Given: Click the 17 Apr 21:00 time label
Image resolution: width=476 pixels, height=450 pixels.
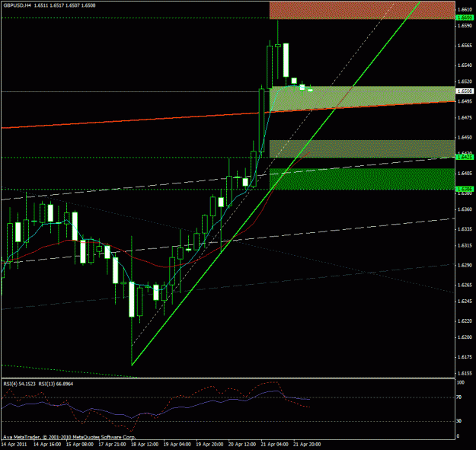Looking at the screenshot, I should [112, 445].
